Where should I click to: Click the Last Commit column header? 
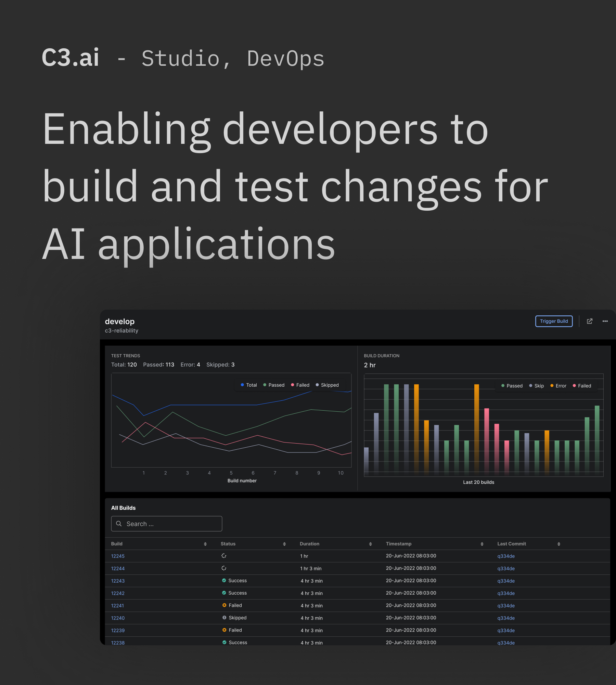point(512,544)
